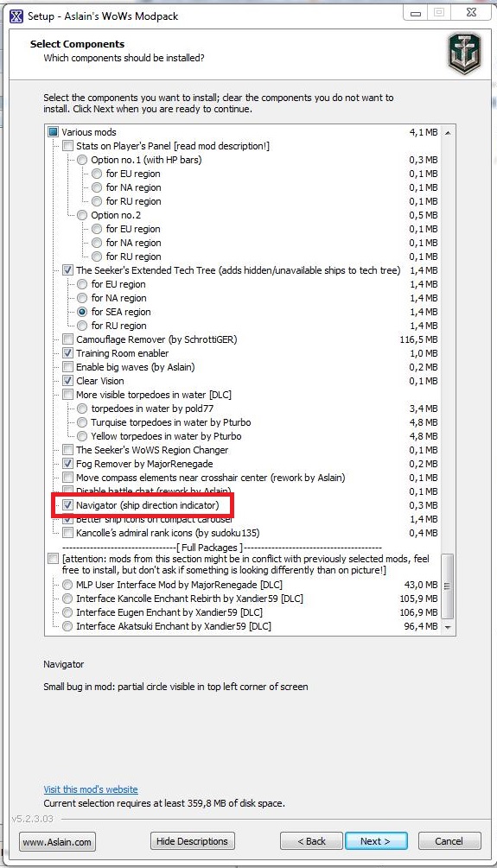The width and height of the screenshot is (497, 868).
Task: Close the setup window
Action: [471, 13]
